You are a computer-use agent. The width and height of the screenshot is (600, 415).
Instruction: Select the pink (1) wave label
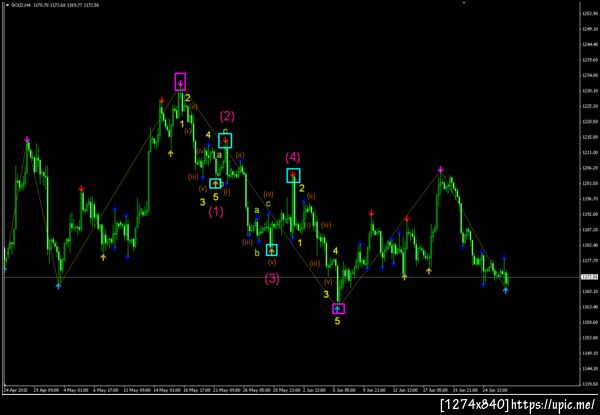click(216, 212)
